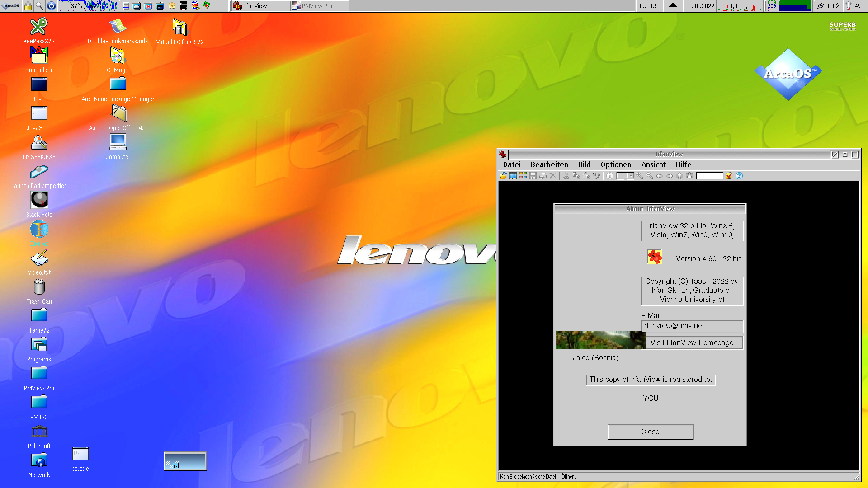This screenshot has height=488, width=868.
Task: Click the Jajce (Bosnia) photo thumbnail
Action: click(x=600, y=340)
